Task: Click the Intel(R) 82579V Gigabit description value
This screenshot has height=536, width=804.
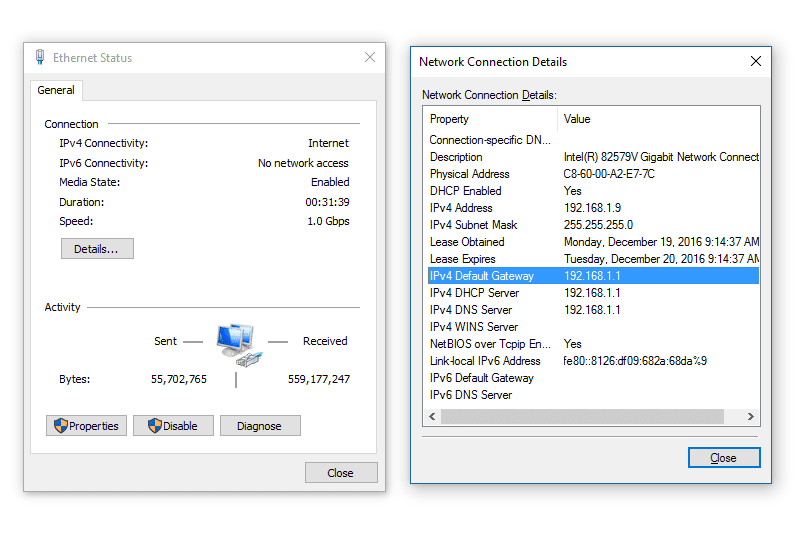Action: 661,157
